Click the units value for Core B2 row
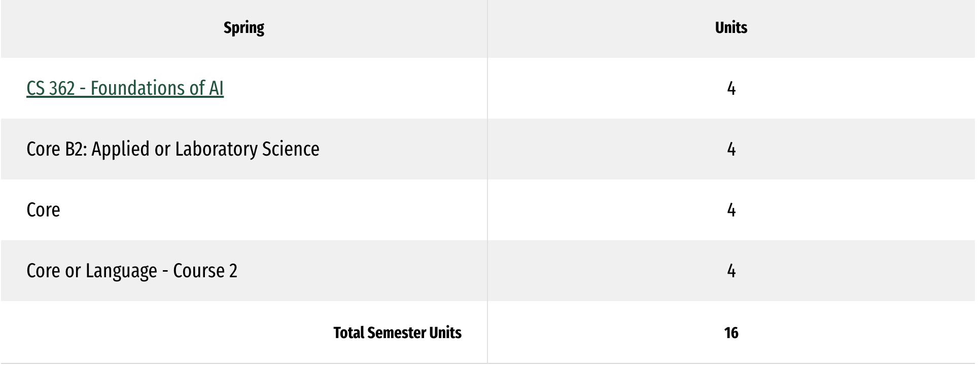 (x=731, y=149)
